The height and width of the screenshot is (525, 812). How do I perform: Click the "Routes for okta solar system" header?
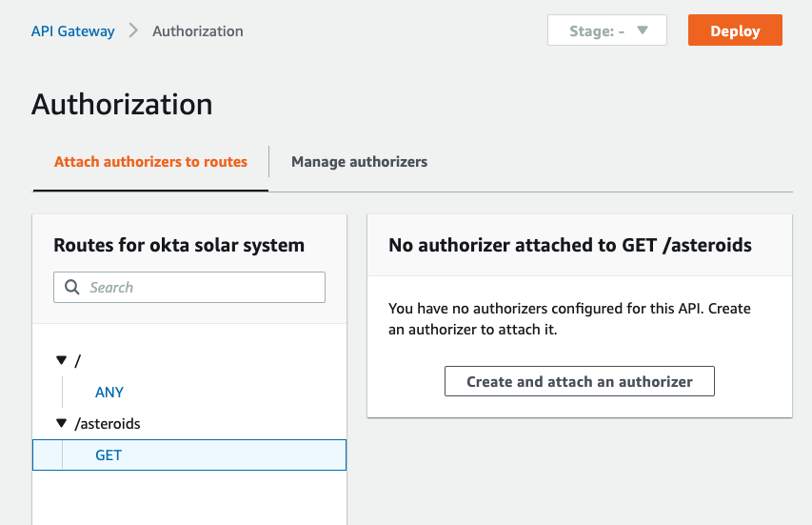point(179,245)
